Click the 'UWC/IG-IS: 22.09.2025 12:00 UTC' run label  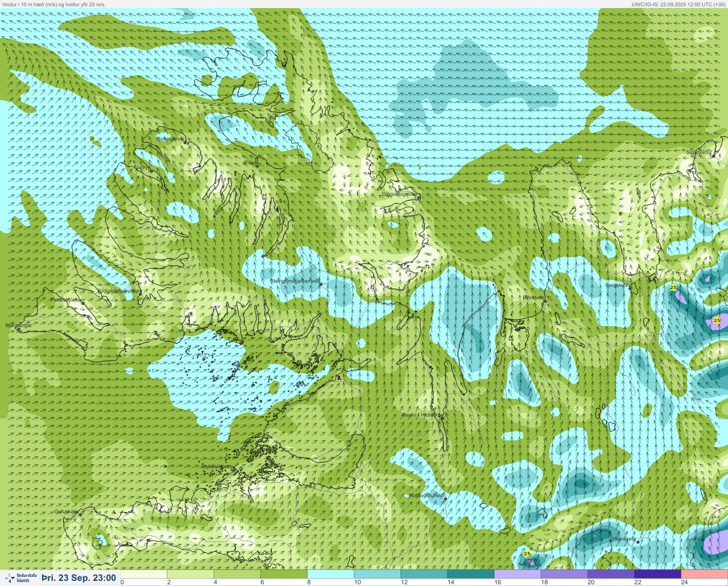tap(672, 4)
